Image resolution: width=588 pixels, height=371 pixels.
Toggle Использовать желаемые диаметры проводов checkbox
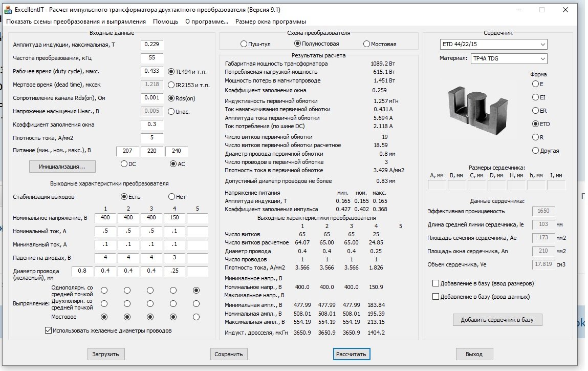point(49,331)
